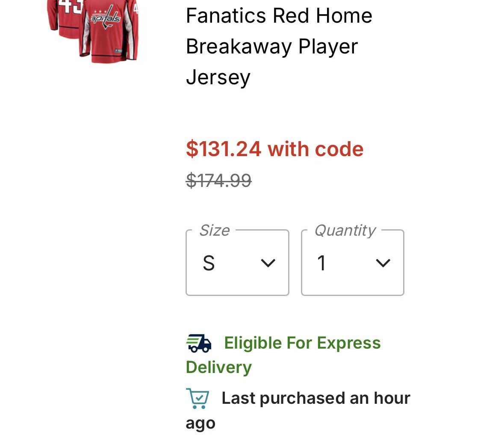Expand the Quantity selector
This screenshot has width=504, height=438.
[x=352, y=262]
